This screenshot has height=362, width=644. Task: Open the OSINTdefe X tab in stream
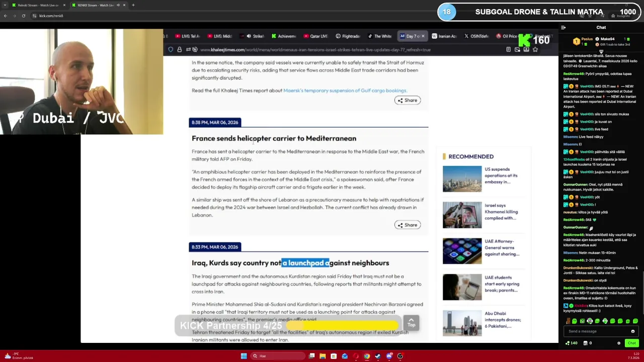[x=476, y=36]
